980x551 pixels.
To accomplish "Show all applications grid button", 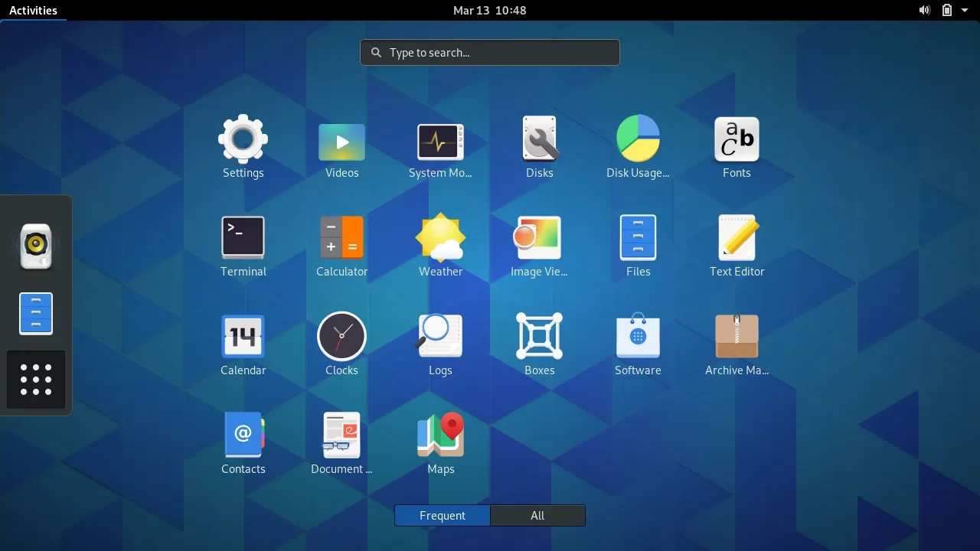I will pos(35,380).
